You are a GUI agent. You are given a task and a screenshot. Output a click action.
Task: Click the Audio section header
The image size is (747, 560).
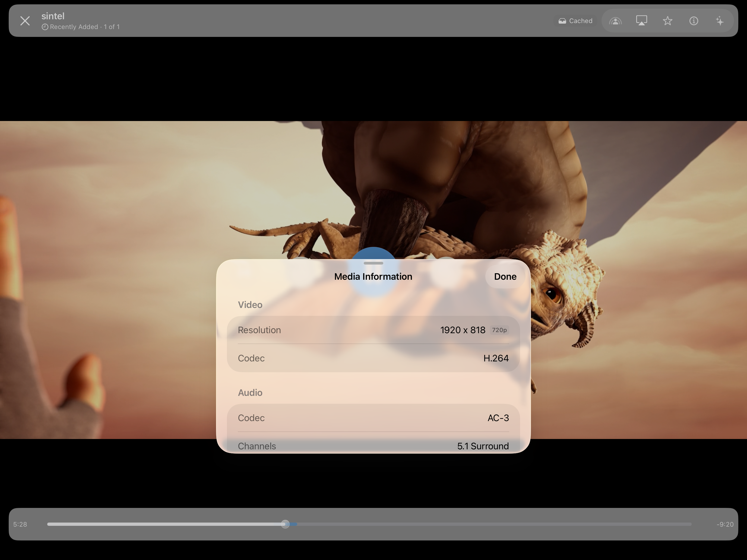(250, 393)
